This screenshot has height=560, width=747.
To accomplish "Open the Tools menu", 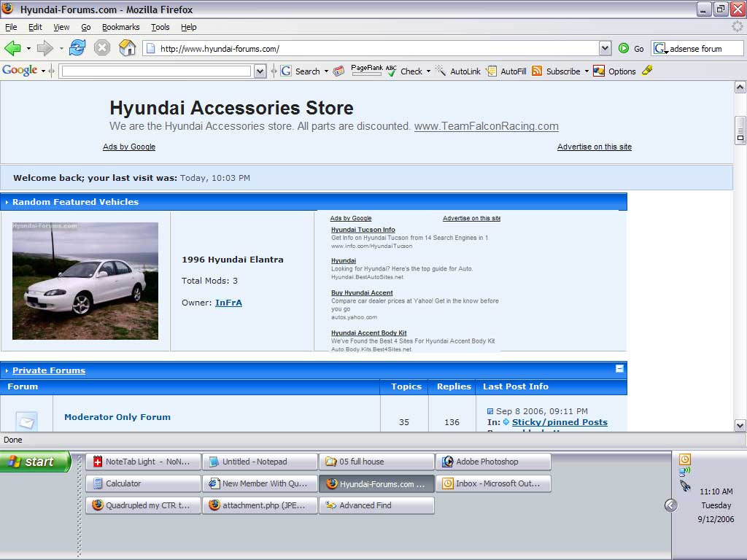I will pos(160,27).
